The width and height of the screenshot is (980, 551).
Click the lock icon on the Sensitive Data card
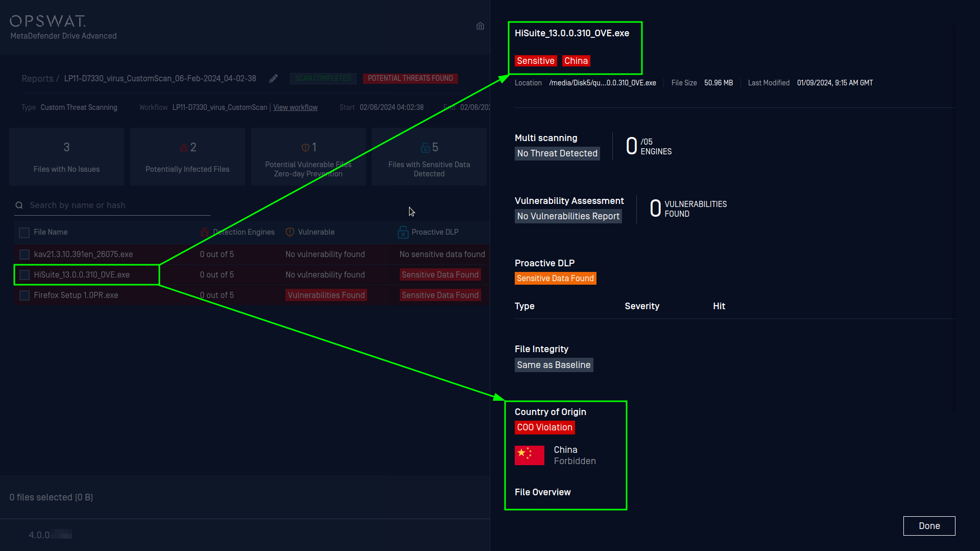coord(425,148)
